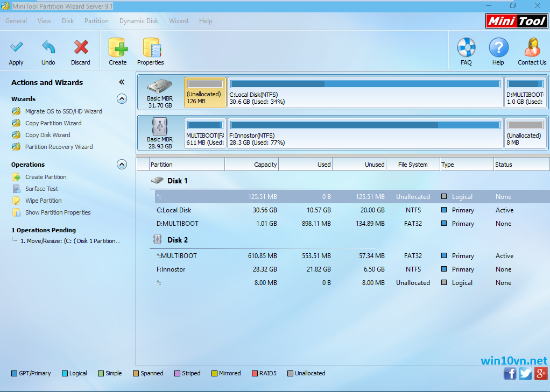Open the General menu
The width and height of the screenshot is (550, 392).
[x=16, y=21]
